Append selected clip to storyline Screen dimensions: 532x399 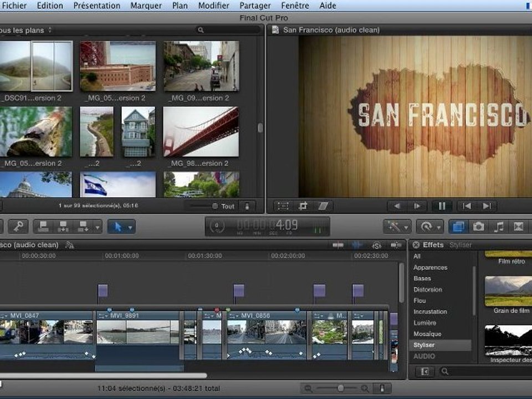point(83,226)
